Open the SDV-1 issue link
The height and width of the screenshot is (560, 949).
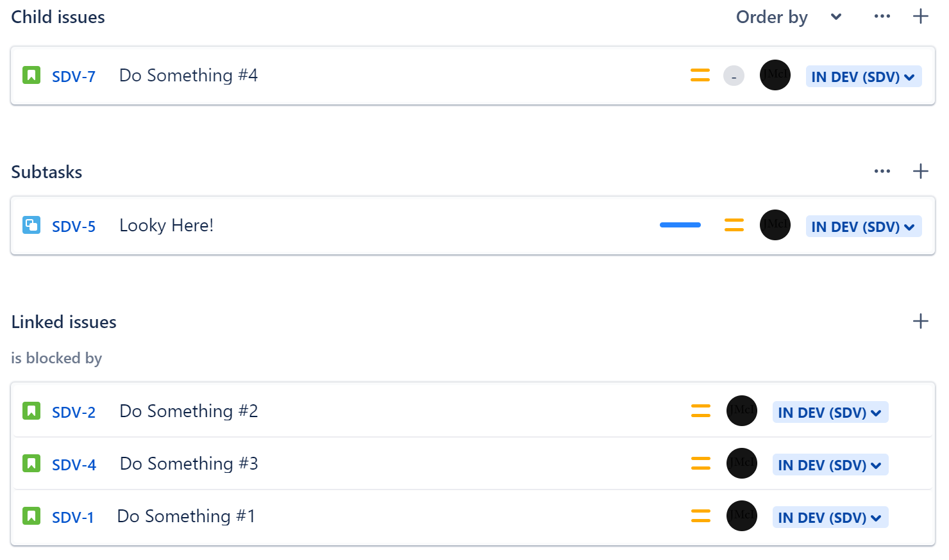tap(72, 517)
